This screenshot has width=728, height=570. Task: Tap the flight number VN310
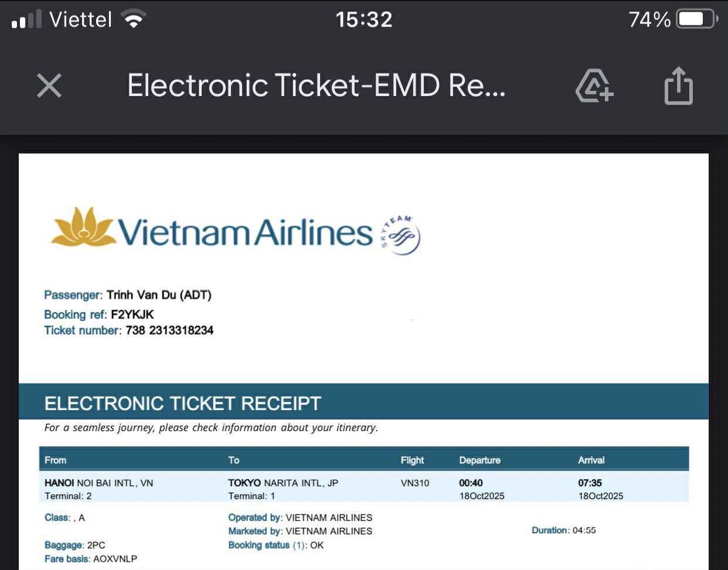[x=415, y=483]
